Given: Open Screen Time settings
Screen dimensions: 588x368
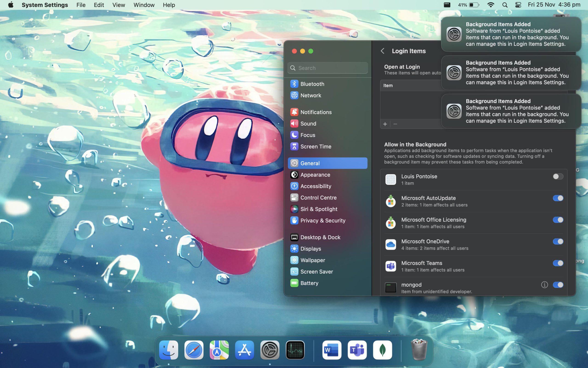Looking at the screenshot, I should click(x=327, y=146).
